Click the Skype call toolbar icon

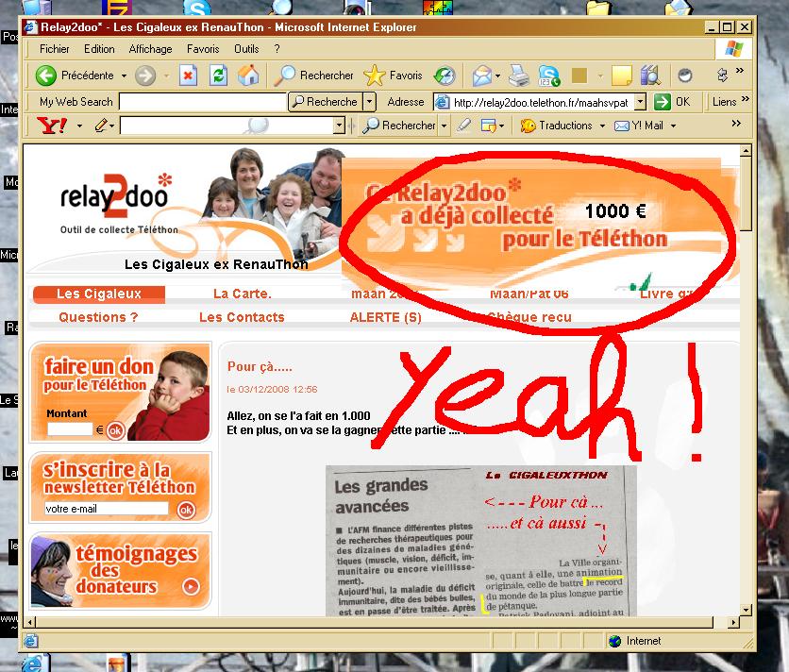549,76
